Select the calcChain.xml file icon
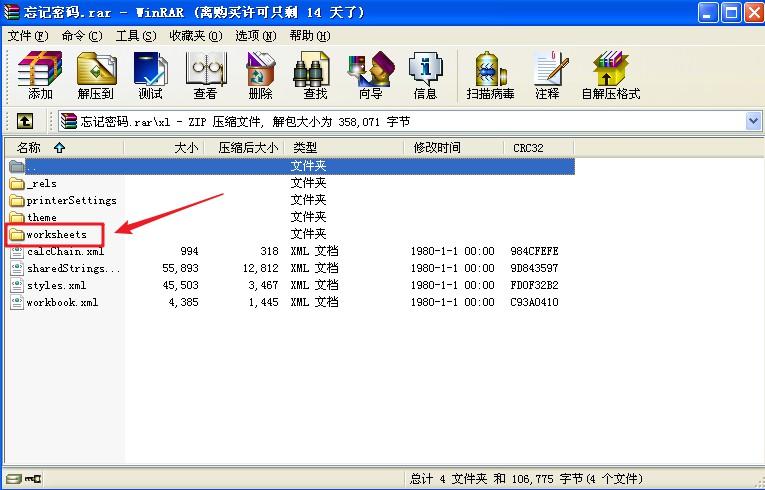The width and height of the screenshot is (765, 490). [x=17, y=251]
